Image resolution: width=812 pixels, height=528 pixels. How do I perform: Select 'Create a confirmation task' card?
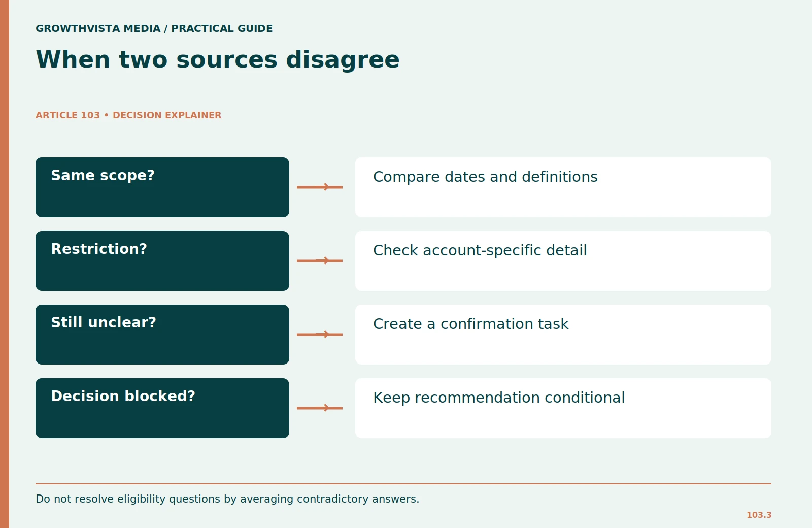coord(563,335)
